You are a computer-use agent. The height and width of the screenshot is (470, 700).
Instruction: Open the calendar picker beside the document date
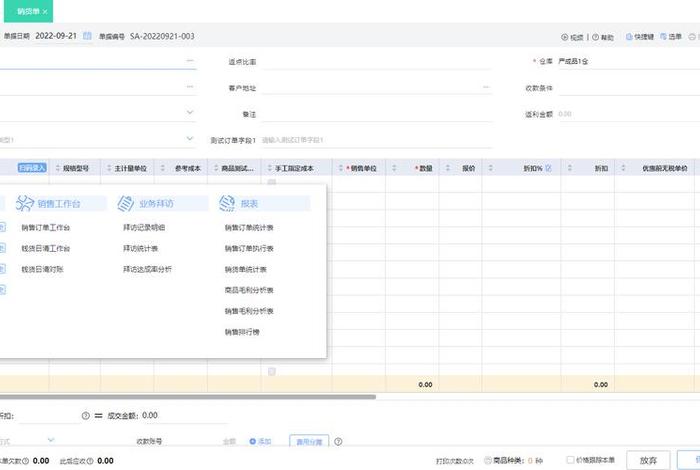(87, 36)
